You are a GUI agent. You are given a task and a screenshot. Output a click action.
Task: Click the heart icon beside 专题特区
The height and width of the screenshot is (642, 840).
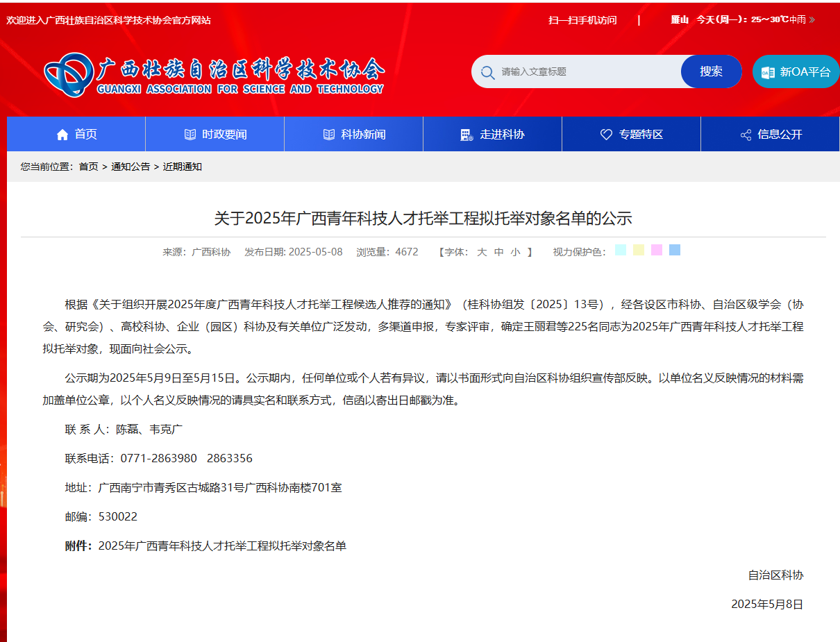click(606, 135)
